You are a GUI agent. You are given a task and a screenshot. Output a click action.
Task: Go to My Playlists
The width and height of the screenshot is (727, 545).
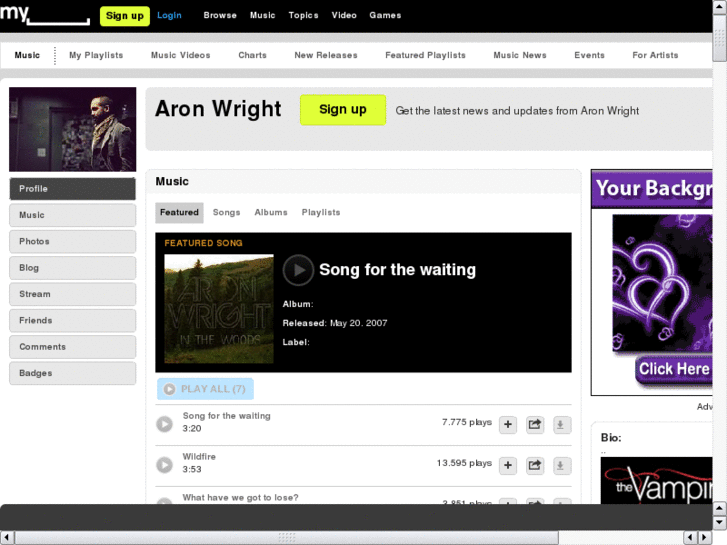click(96, 55)
